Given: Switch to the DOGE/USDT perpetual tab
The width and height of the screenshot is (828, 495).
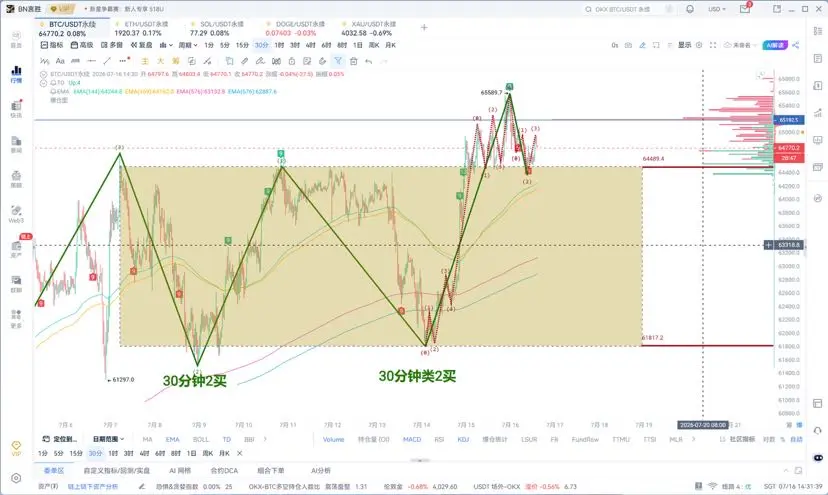Looking at the screenshot, I should 295,29.
